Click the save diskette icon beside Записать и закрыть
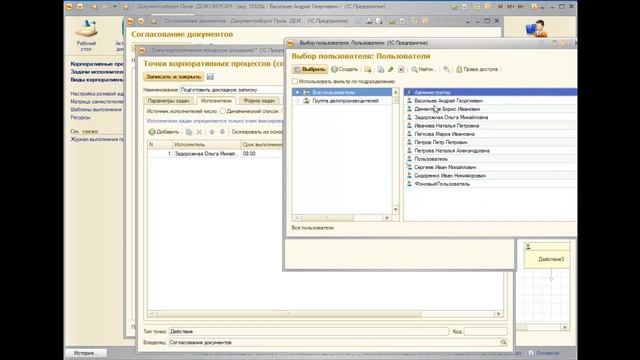640x360 pixels. coord(210,77)
